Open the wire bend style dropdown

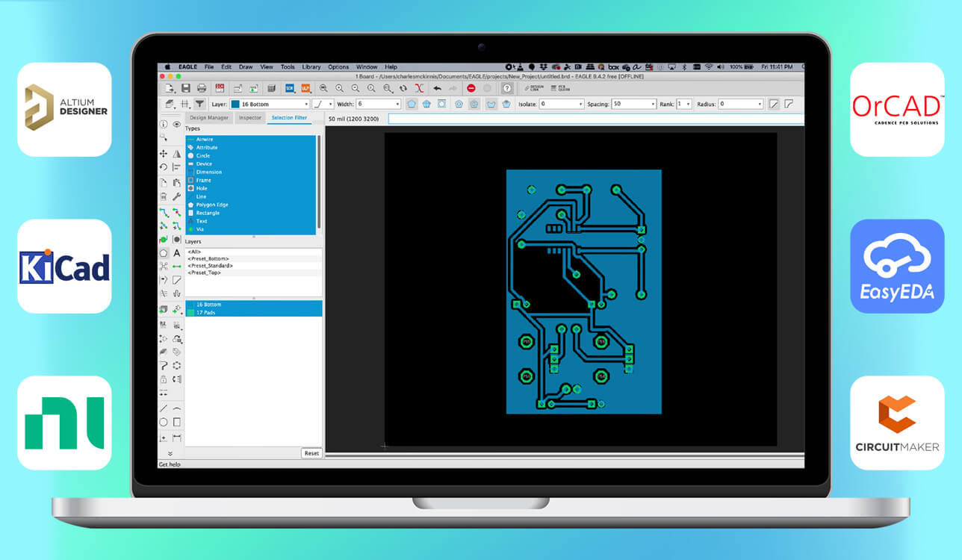(323, 104)
